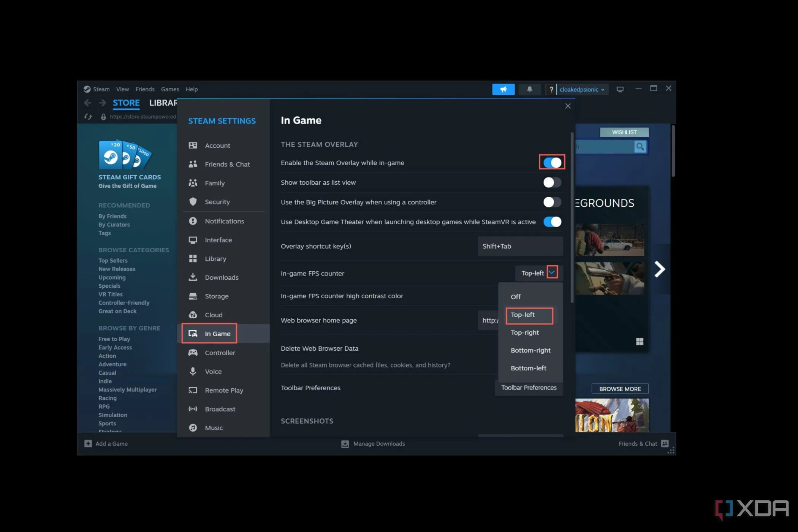Disable the Steam Overlay while in-game toggle
The width and height of the screenshot is (798, 532).
click(552, 163)
